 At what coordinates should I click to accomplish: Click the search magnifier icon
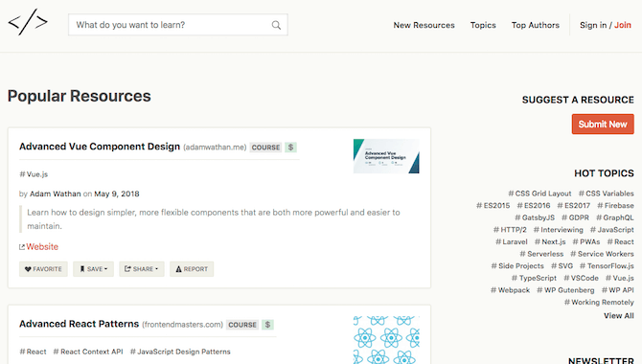coord(276,25)
